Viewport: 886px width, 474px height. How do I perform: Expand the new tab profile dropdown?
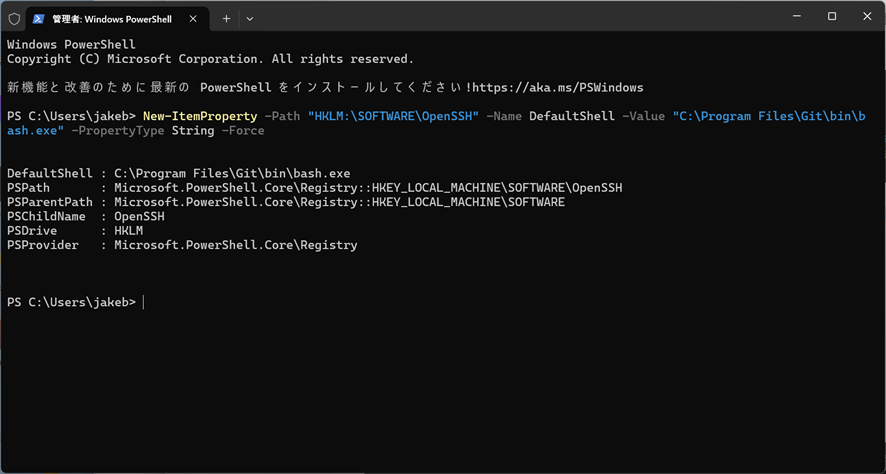pos(250,18)
